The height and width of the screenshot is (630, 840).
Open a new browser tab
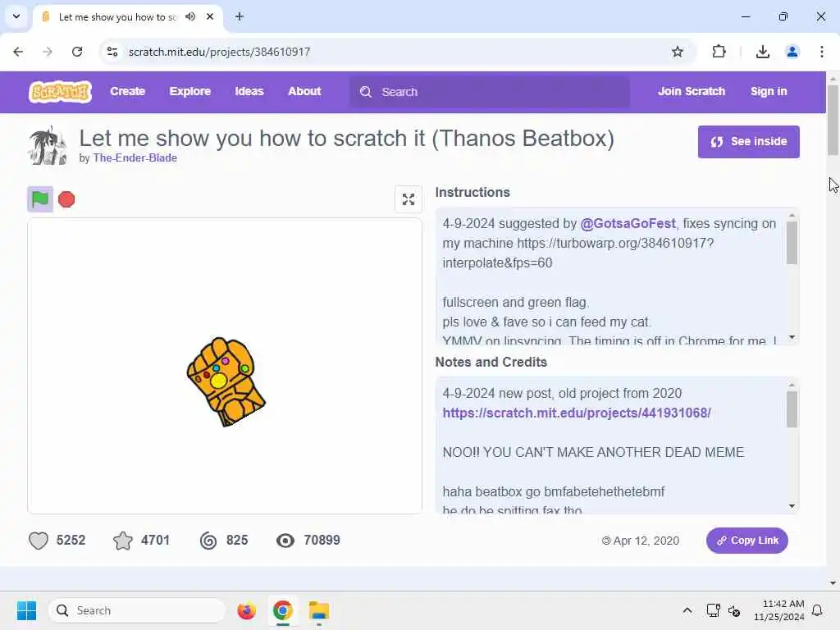pyautogui.click(x=240, y=16)
